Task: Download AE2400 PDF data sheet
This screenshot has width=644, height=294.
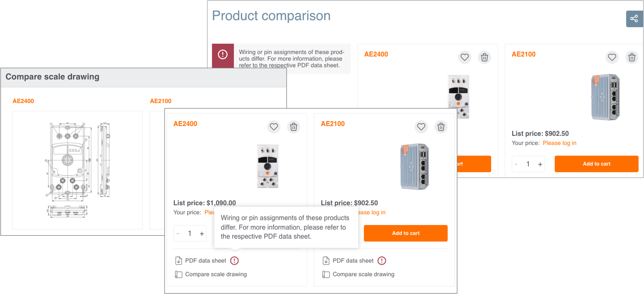Action: coord(205,260)
